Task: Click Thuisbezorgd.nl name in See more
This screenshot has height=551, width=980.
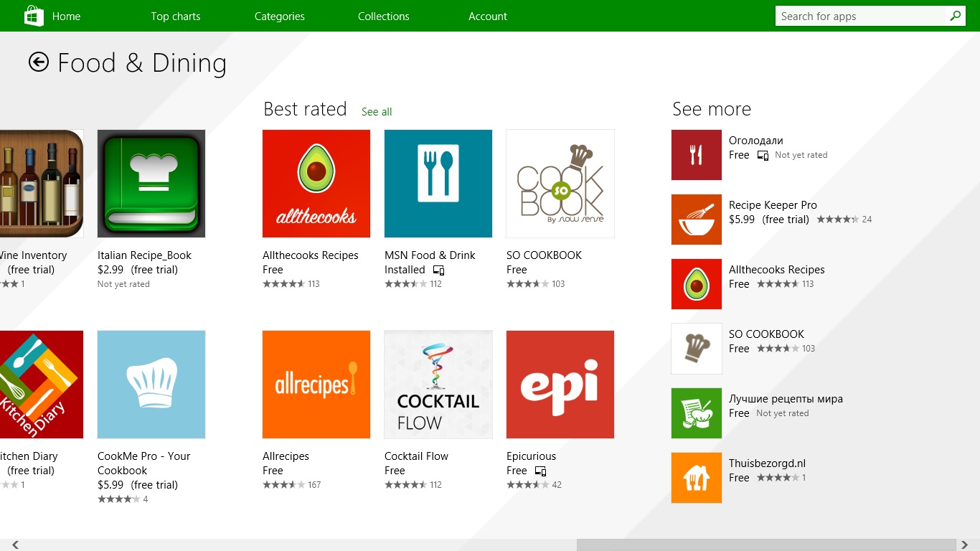Action: tap(768, 463)
